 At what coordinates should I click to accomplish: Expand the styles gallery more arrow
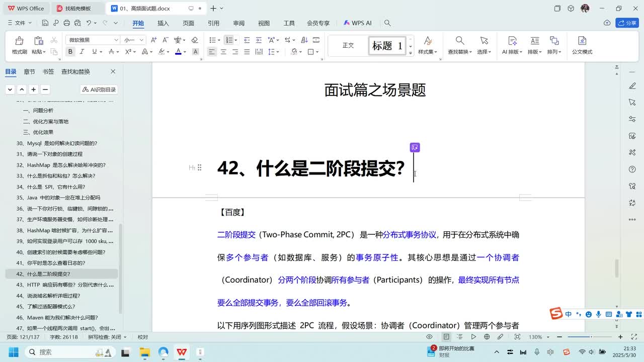click(x=411, y=53)
